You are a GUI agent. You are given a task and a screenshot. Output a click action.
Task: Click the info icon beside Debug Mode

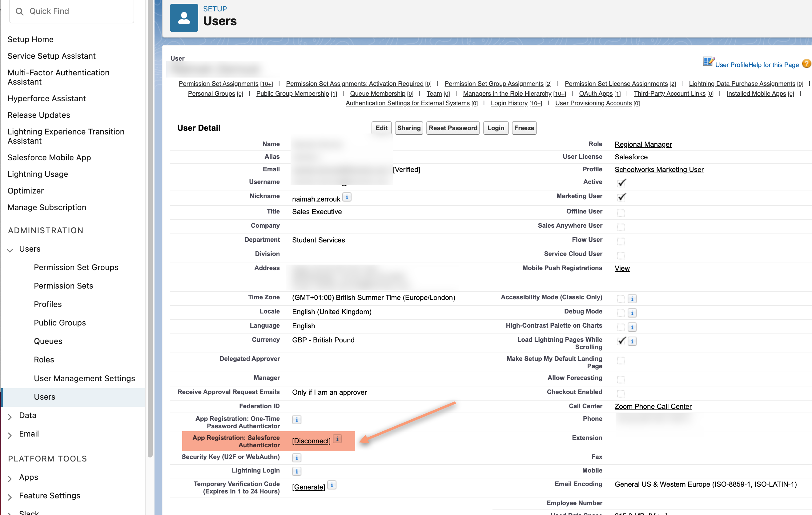632,313
